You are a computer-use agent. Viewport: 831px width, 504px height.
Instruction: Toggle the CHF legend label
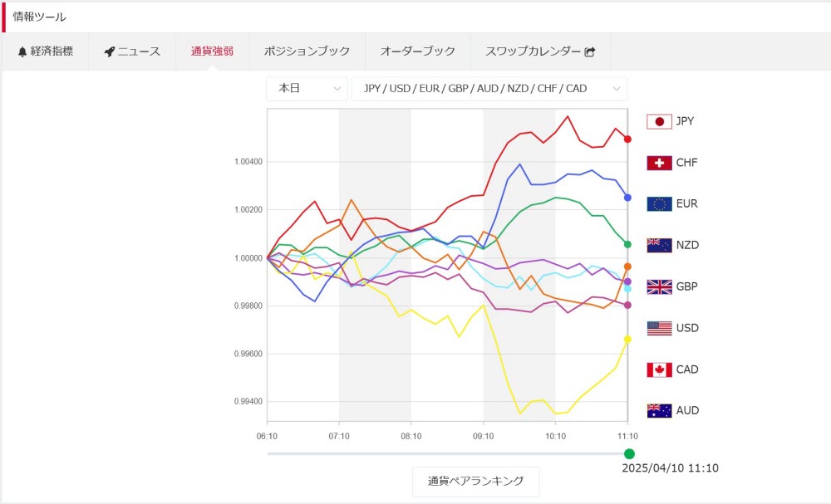coord(686,163)
